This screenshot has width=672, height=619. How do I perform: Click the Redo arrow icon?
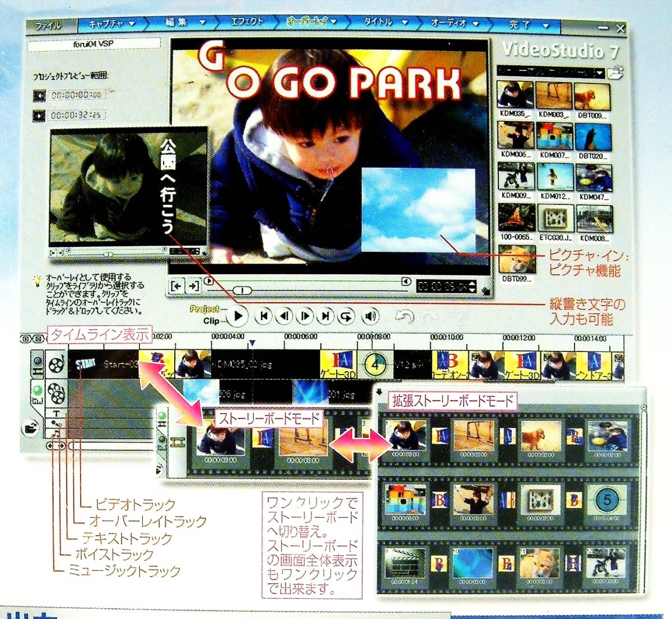pos(430,317)
